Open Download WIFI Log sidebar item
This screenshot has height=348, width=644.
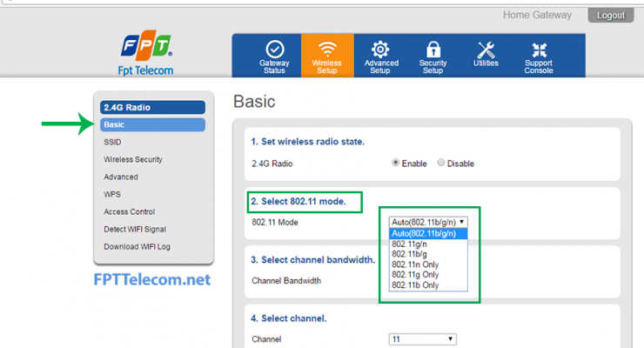(x=137, y=246)
